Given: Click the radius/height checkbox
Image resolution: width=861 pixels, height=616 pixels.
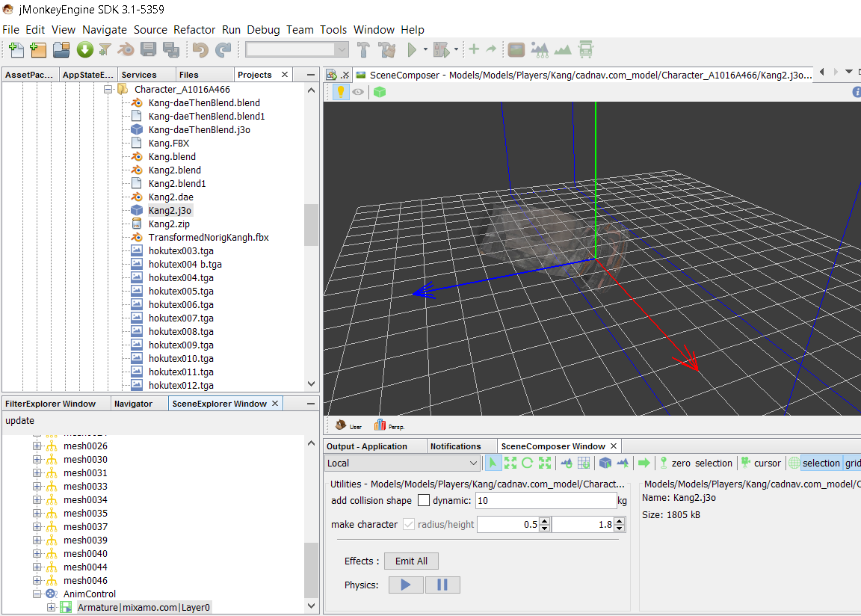Looking at the screenshot, I should pos(409,524).
